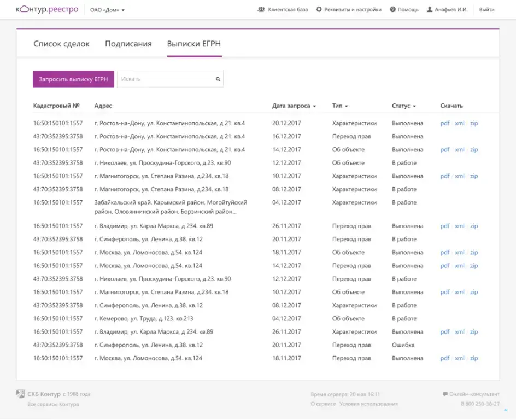Viewport: 516px width, 420px height.
Task: Click the СКБ Контур footer logo
Action: point(20,394)
